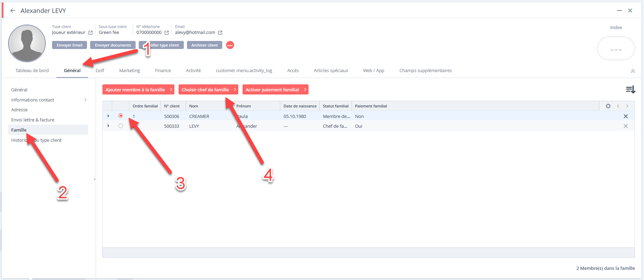Select the CREAMER row radio button
Screen dimensions: 644x280
click(121, 116)
